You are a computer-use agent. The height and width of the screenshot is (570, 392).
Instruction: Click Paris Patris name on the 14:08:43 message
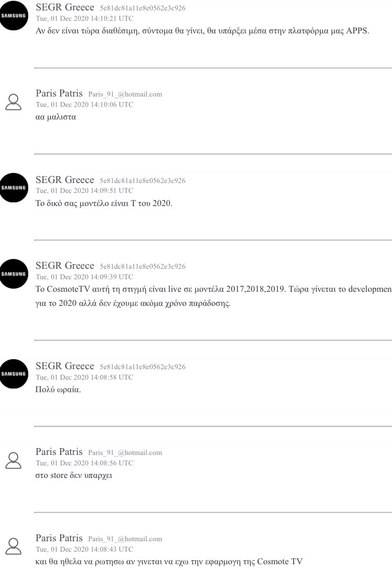pos(59,538)
